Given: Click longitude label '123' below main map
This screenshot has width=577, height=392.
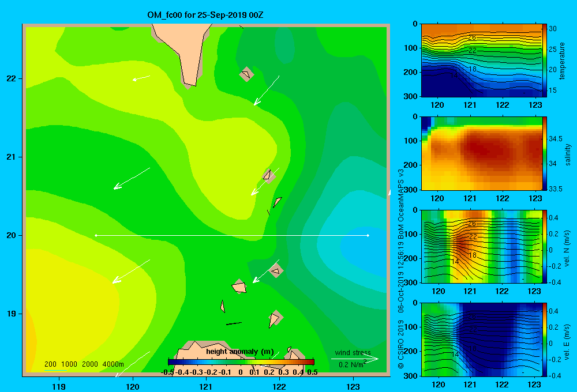Looking at the screenshot, I should [x=353, y=386].
